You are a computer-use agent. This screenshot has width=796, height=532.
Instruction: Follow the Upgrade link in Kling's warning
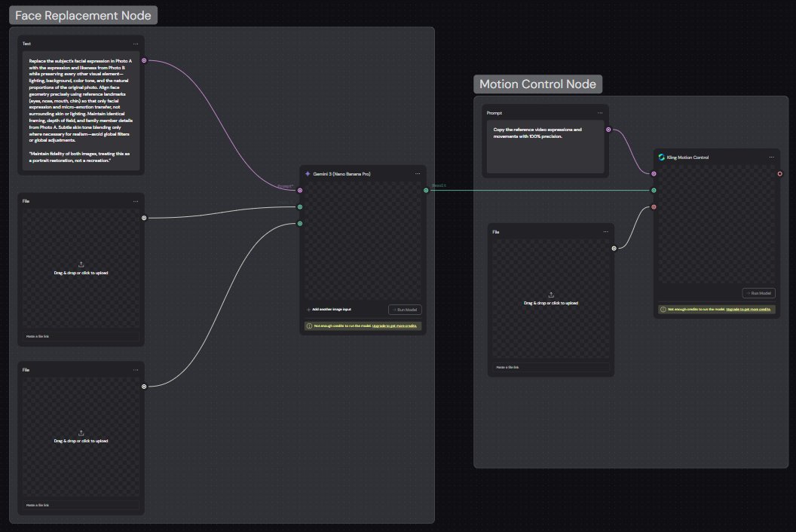click(x=749, y=309)
